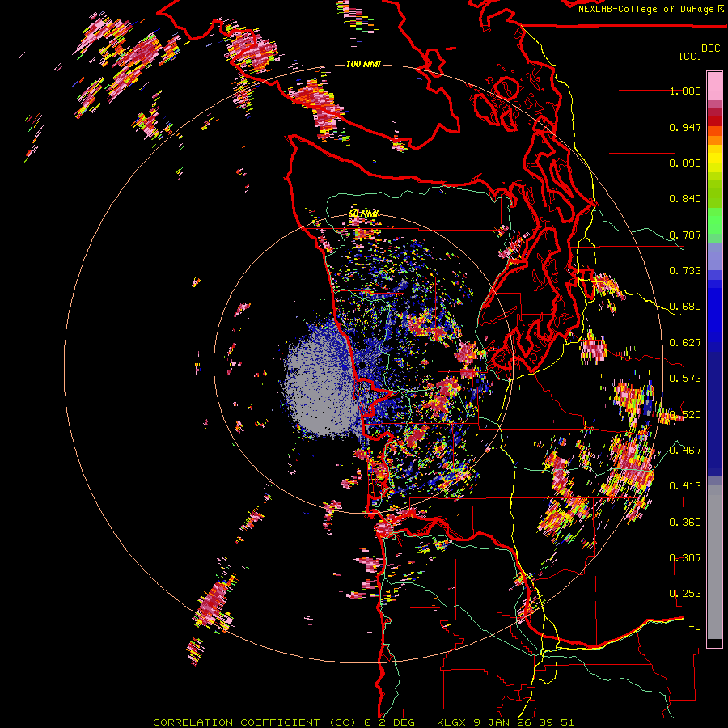Screen dimensions: 728x728
Task: Pick the pink segment atop the colorbar
Action: pyautogui.click(x=714, y=84)
